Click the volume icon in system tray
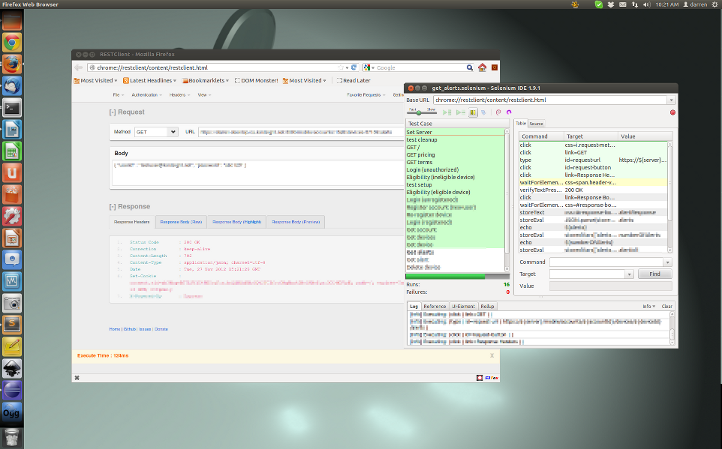 tap(646, 5)
